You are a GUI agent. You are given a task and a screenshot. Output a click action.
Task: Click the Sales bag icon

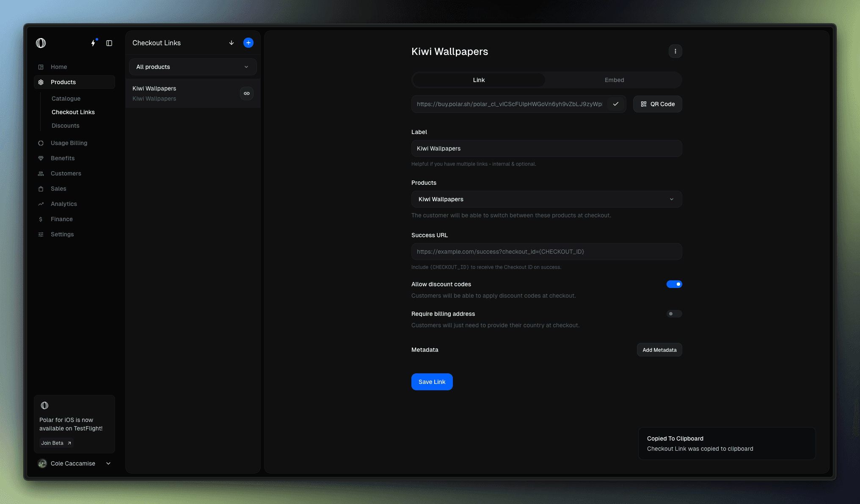pos(41,189)
